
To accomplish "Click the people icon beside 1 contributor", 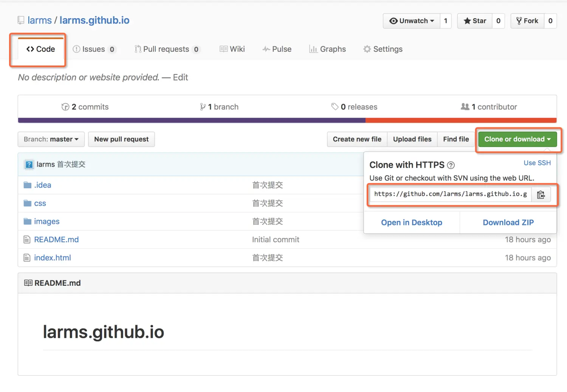I will coord(465,107).
